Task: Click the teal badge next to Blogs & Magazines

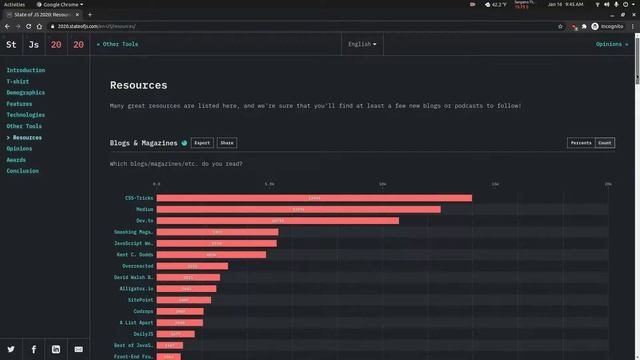Action: (184, 143)
